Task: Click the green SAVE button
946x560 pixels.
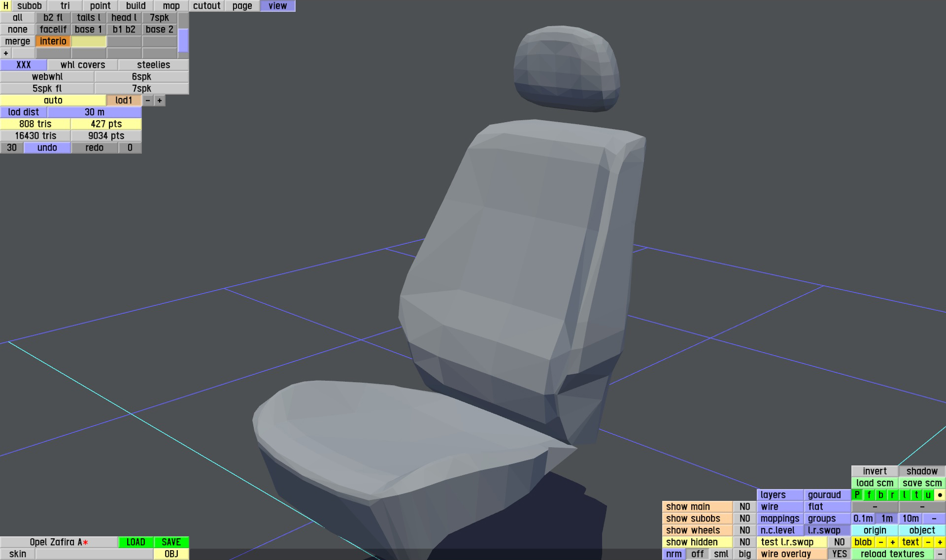Action: (171, 542)
